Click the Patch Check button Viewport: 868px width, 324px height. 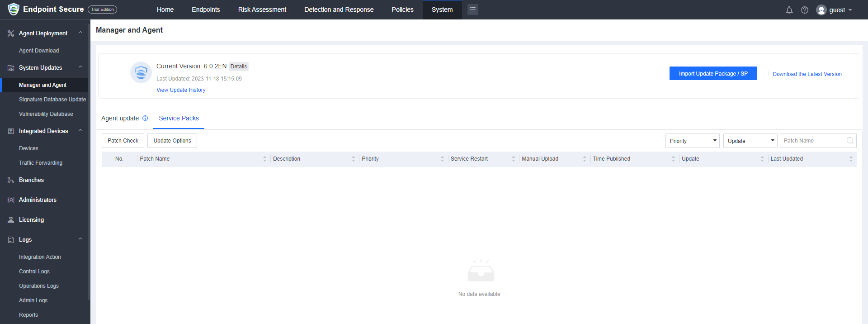coord(123,141)
